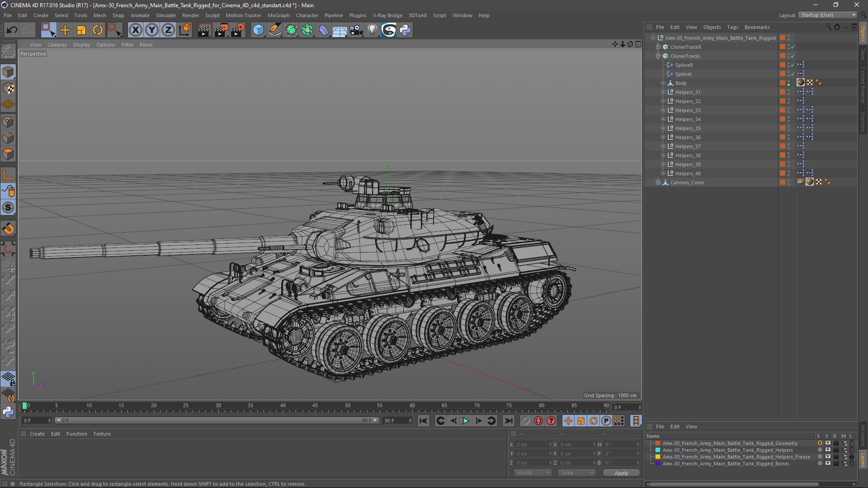Select Texture mode in left palette
This screenshot has height=488, width=868.
pyautogui.click(x=8, y=89)
